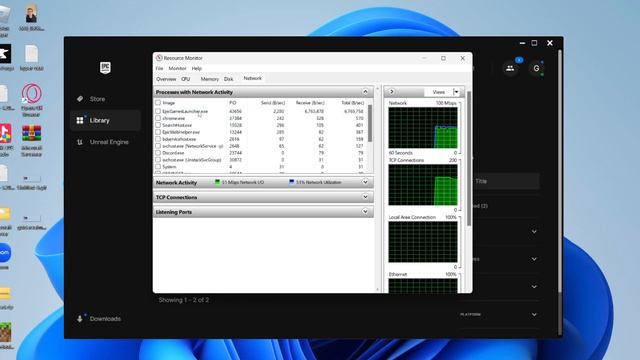Switch to the Disk tab
The width and height of the screenshot is (640, 360).
229,79
